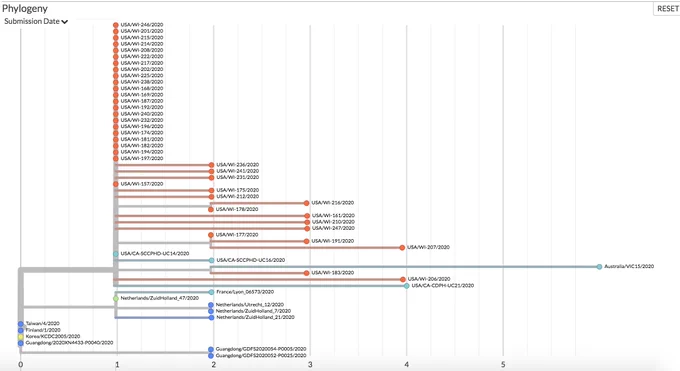
Task: Select the USA/CA-SCCPHD-UC14/2020 teal tip node
Action: (116, 254)
